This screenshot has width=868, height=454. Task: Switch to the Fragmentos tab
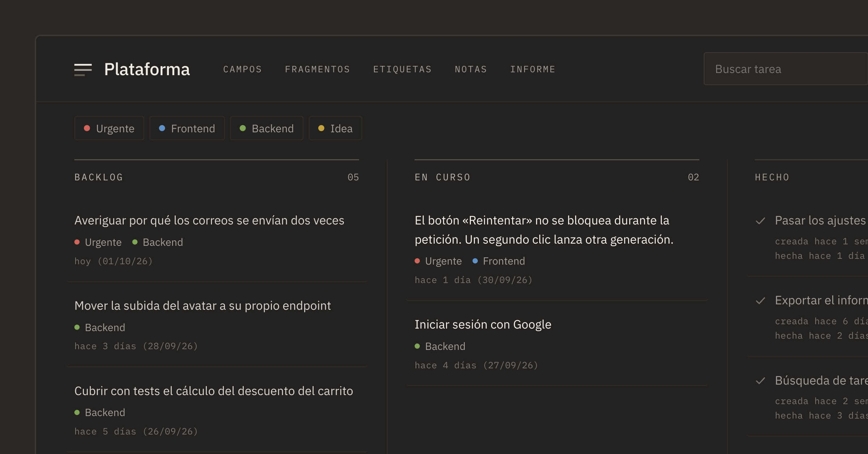pyautogui.click(x=317, y=69)
